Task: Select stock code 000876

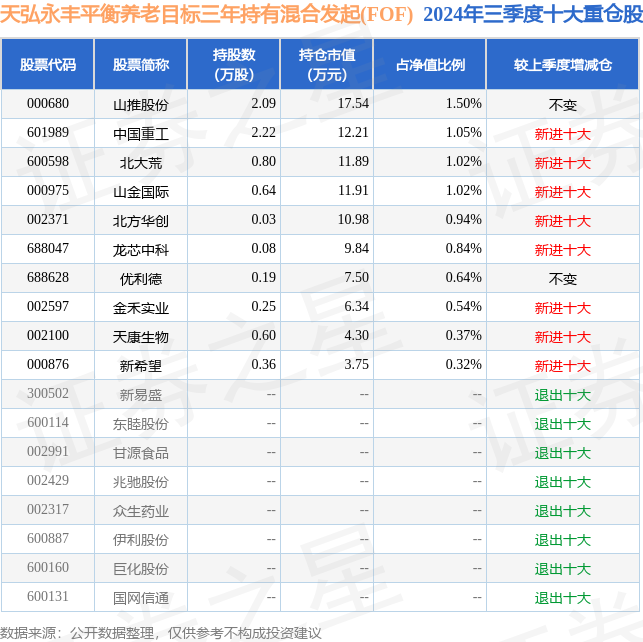Action: coord(48,365)
